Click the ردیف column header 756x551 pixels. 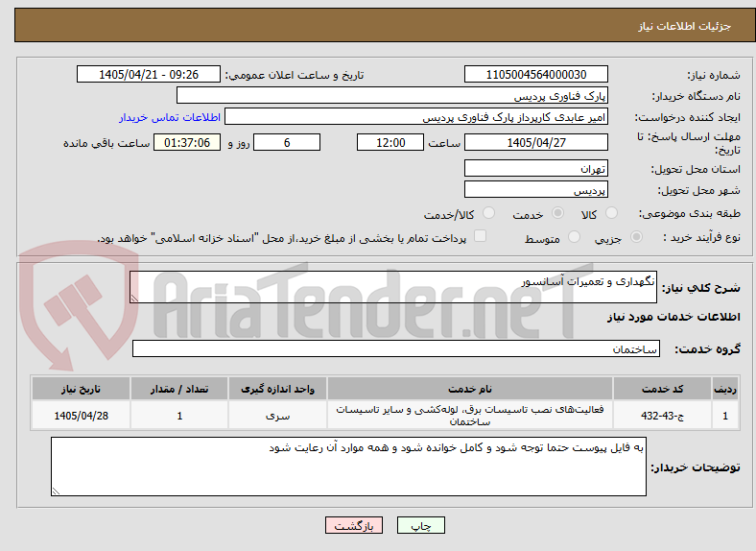point(725,389)
